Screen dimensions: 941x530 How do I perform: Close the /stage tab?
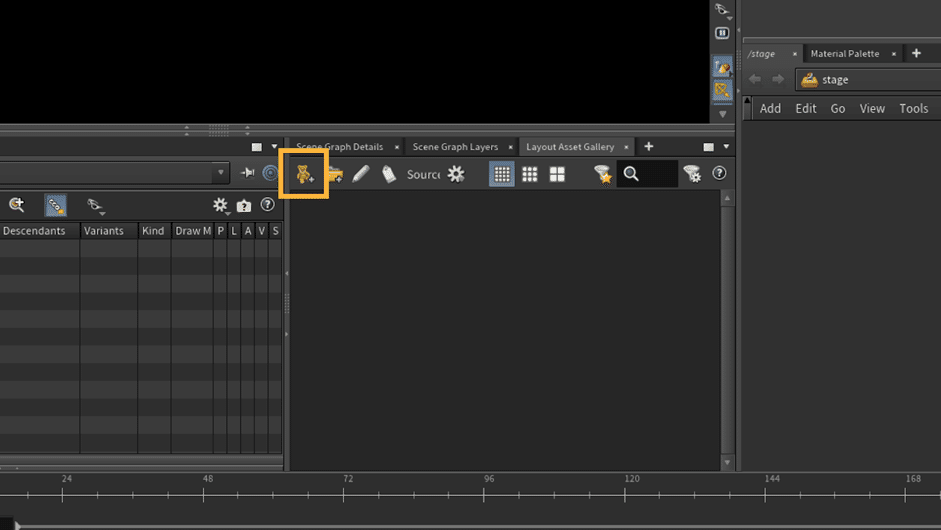click(x=795, y=54)
